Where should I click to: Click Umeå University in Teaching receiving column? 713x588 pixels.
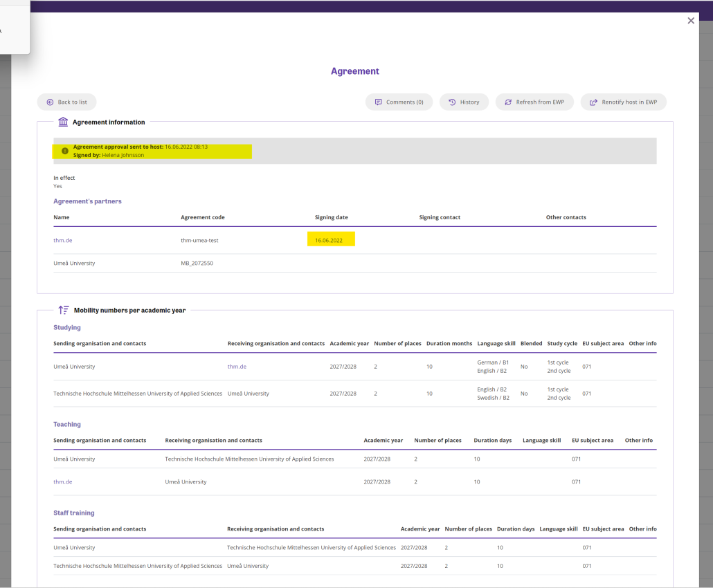click(186, 481)
